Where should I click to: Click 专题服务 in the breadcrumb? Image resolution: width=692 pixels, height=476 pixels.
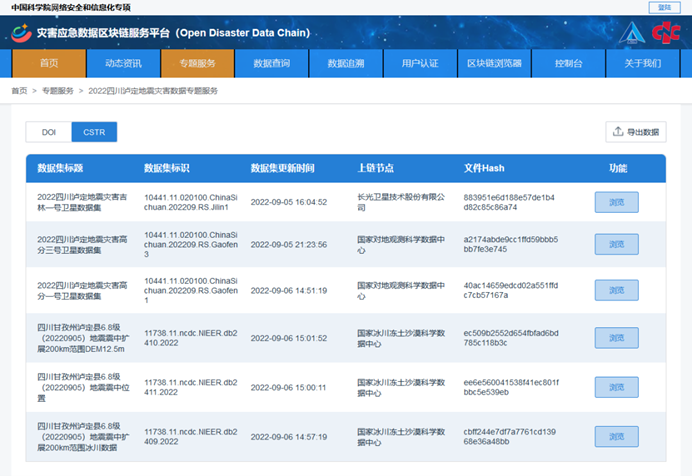point(58,91)
